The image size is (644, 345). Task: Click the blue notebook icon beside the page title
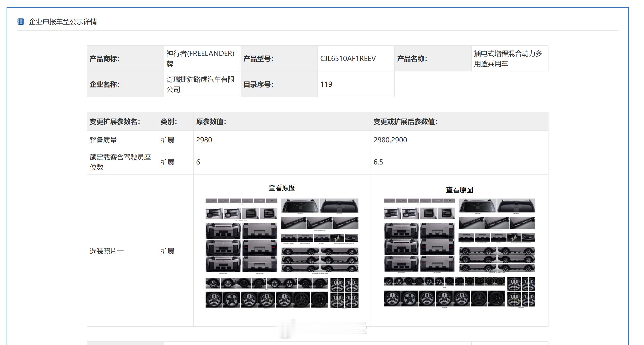click(x=20, y=21)
